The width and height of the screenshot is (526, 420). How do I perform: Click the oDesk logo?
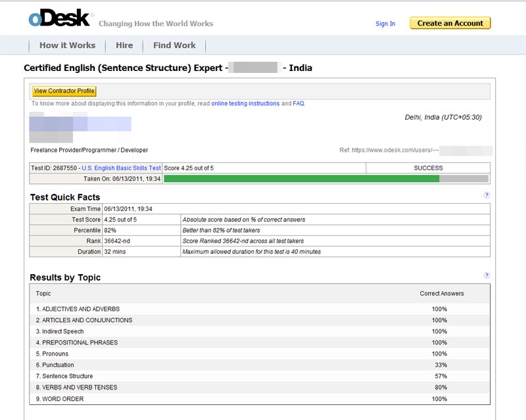point(59,18)
